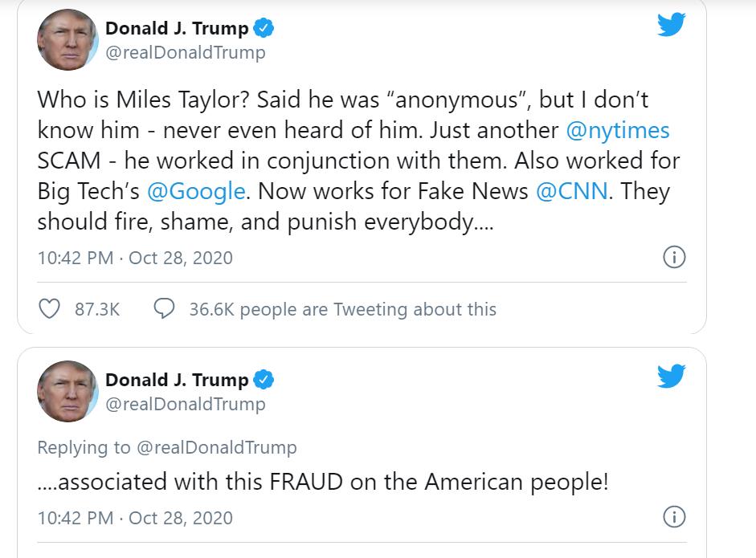Viewport: 756px width, 558px height.
Task: Click verified badge in the second tweet
Action: [x=264, y=379]
